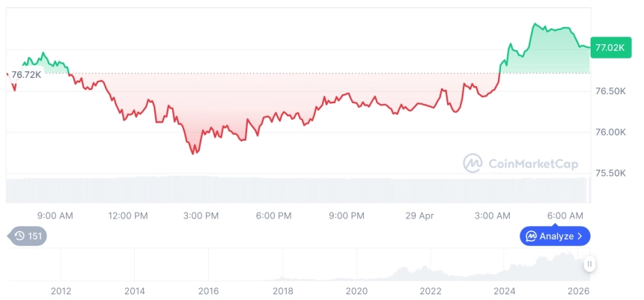Image resolution: width=644 pixels, height=300 pixels.
Task: Click the 12:00 PM time axis label
Action: [128, 216]
